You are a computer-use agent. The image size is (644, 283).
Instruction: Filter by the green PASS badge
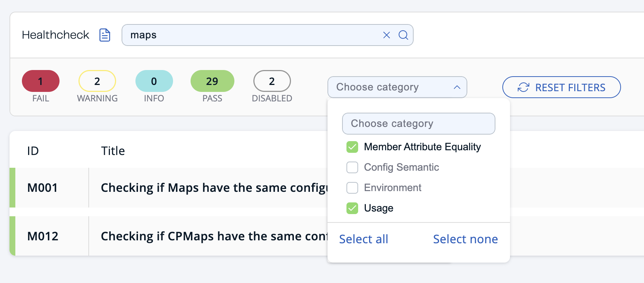pos(212,81)
